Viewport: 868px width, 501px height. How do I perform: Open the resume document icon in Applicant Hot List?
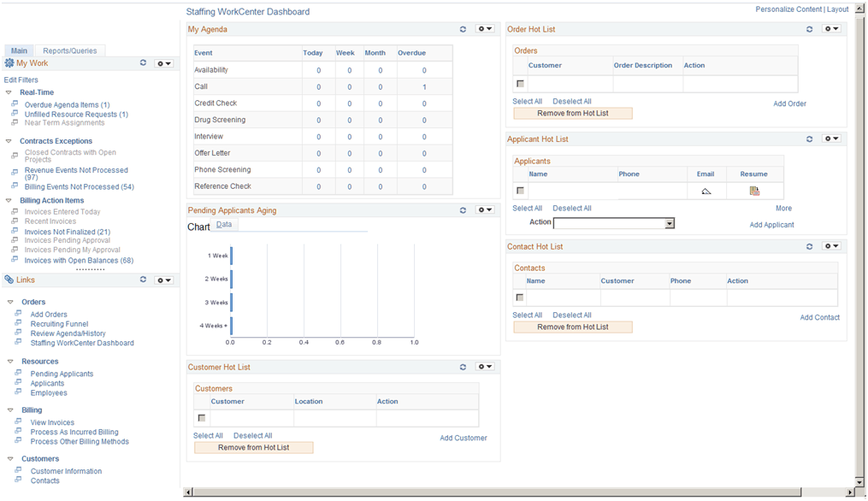tap(754, 190)
